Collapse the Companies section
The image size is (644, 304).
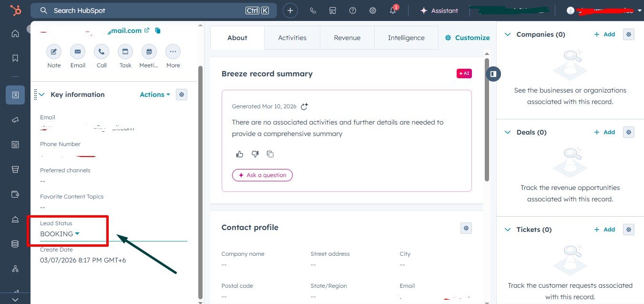coord(508,34)
